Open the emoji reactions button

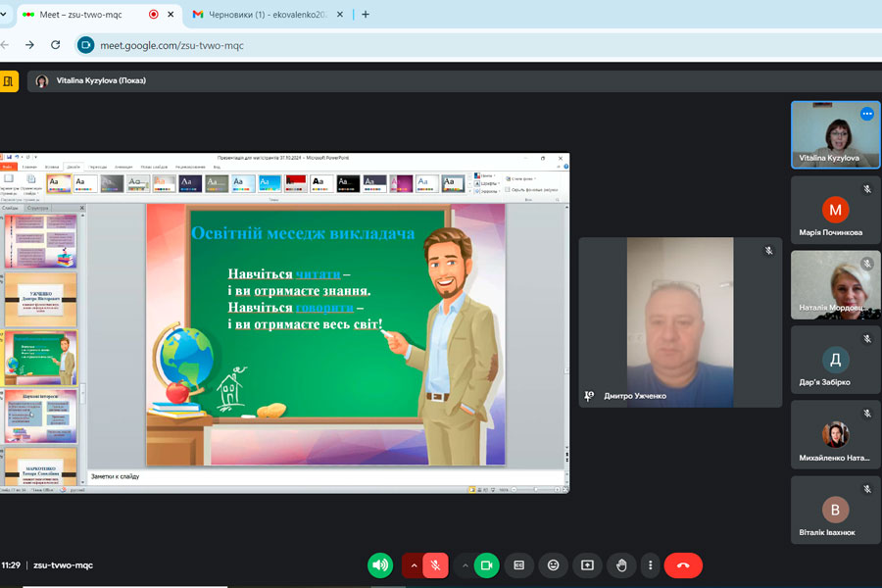[554, 564]
